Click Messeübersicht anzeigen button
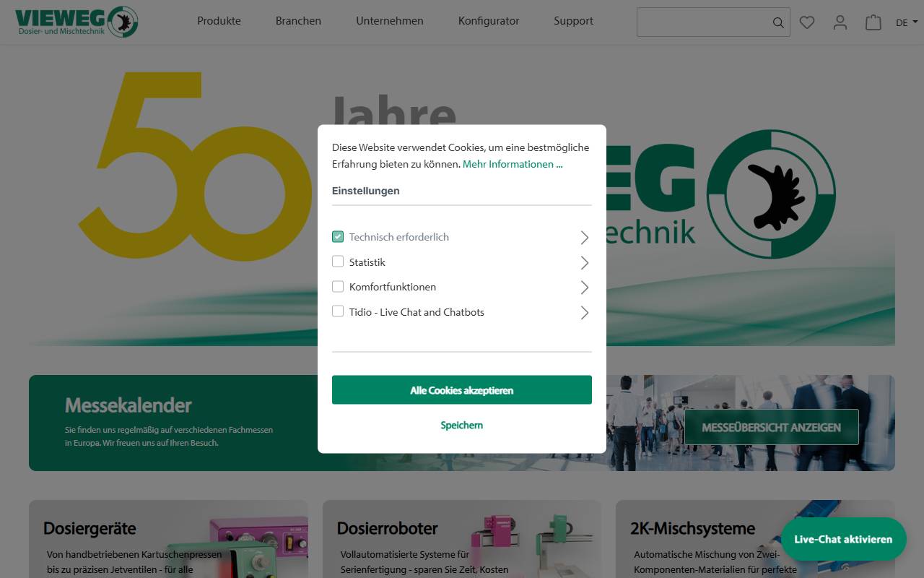The image size is (924, 578). 772,427
